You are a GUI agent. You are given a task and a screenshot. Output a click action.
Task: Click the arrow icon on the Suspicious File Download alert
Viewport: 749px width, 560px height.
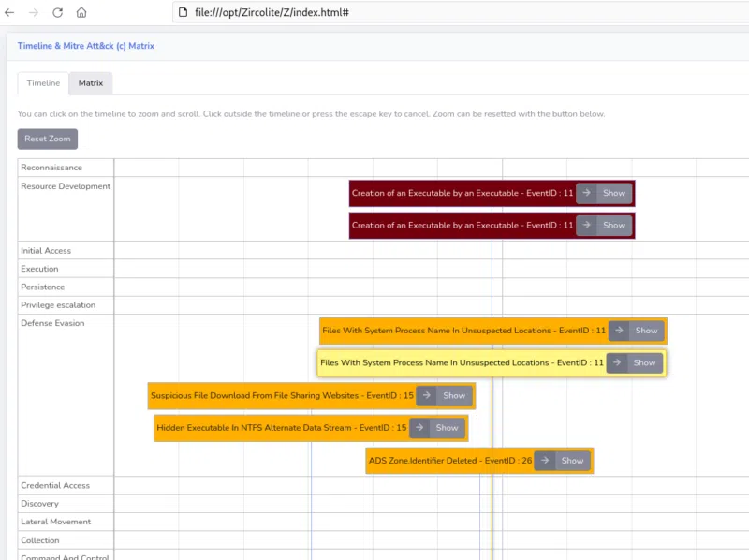point(426,395)
